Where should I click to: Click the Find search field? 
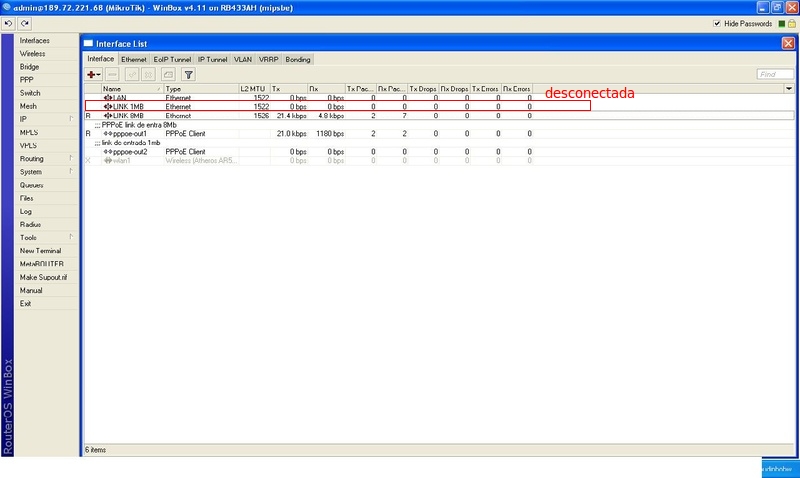[x=775, y=74]
